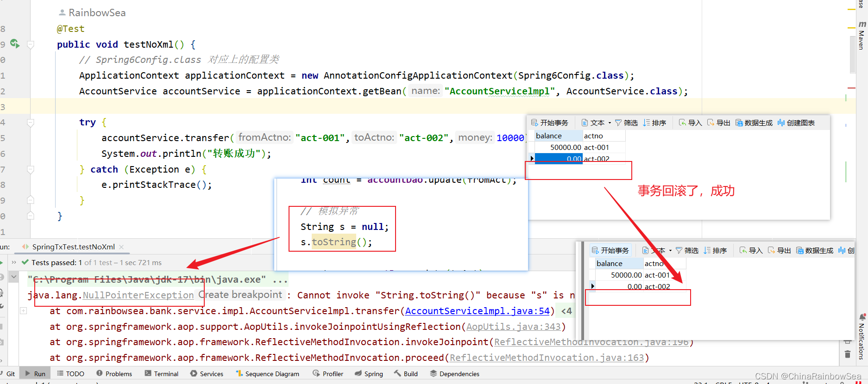Image resolution: width=868 pixels, height=384 pixels.
Task: Collapse the catch block fold marker
Action: coord(31,169)
